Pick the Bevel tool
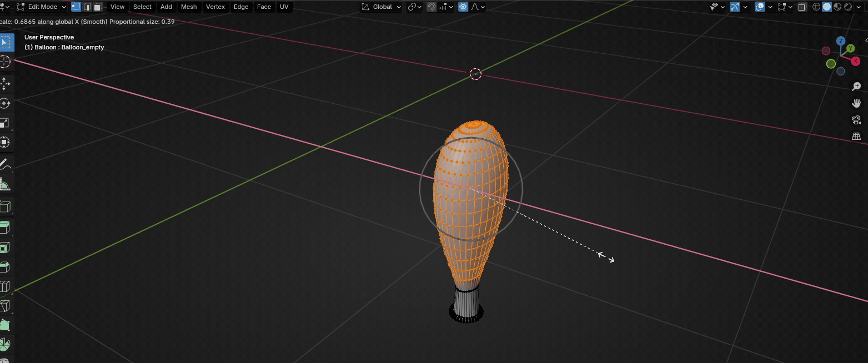Viewport: 868px width, 363px height. tap(5, 267)
